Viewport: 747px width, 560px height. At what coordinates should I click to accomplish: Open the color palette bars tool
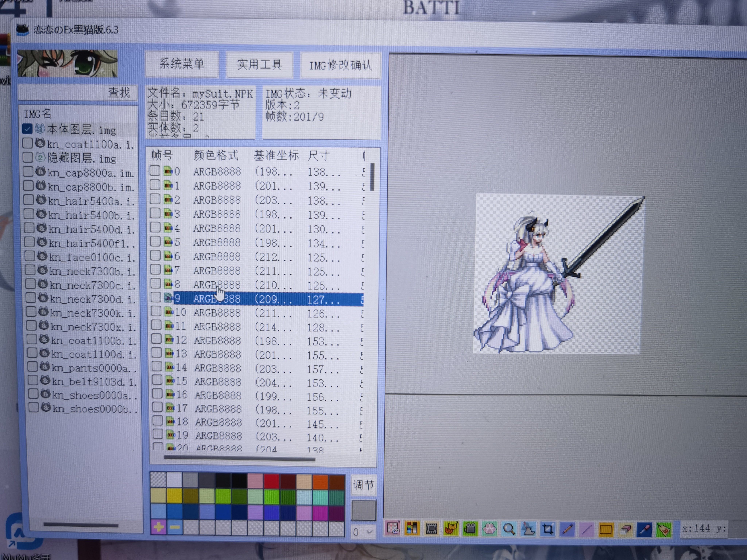(x=412, y=528)
